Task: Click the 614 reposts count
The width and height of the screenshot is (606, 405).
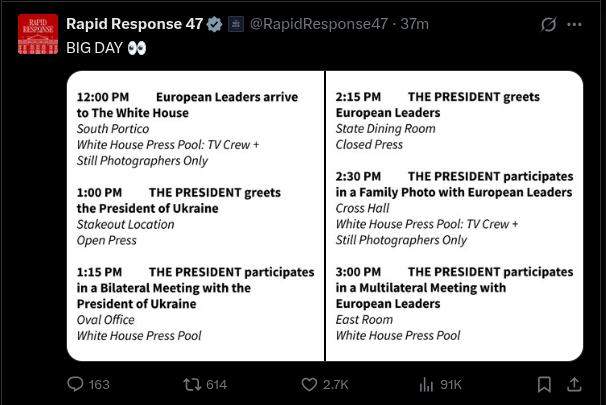Action: [216, 384]
